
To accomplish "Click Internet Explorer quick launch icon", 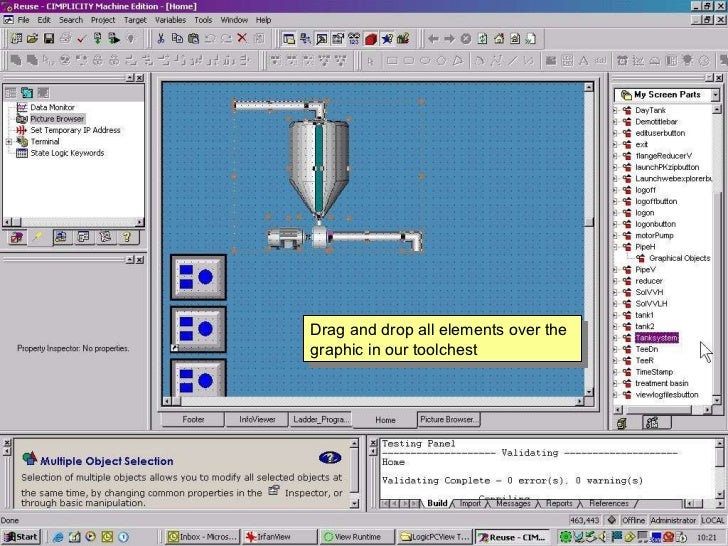I will 58,537.
